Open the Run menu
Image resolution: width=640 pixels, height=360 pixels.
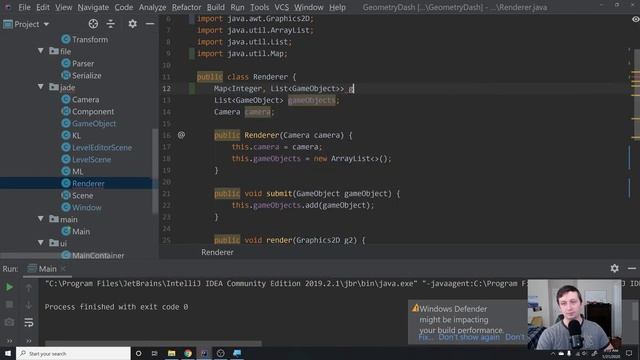pos(237,7)
